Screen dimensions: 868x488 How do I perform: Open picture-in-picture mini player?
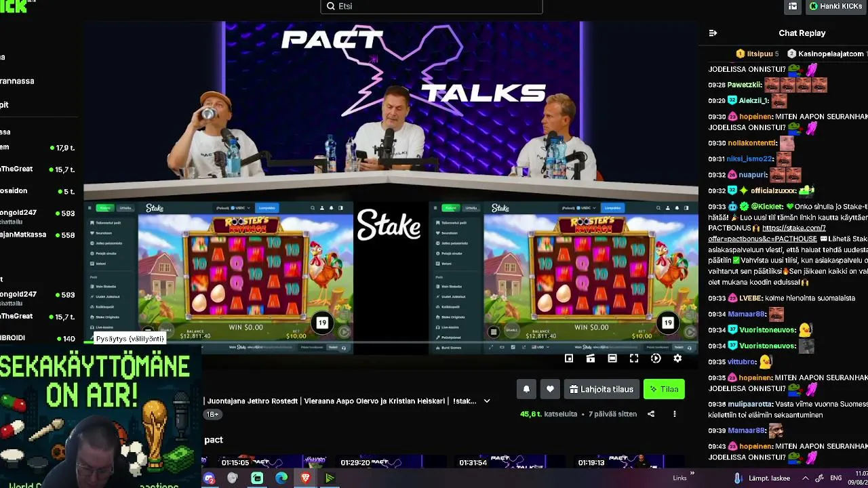[x=569, y=359]
